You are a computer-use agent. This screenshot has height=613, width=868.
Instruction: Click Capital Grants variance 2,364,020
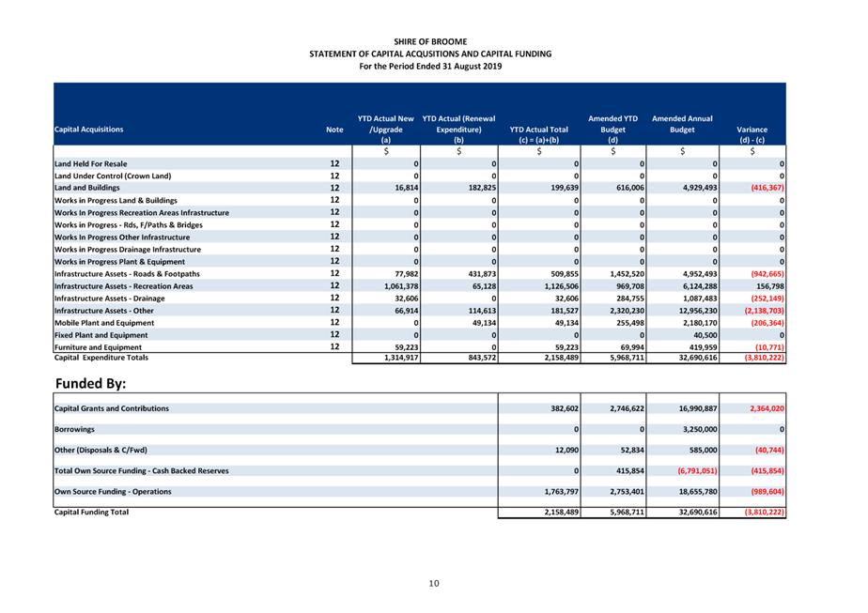[x=767, y=408]
